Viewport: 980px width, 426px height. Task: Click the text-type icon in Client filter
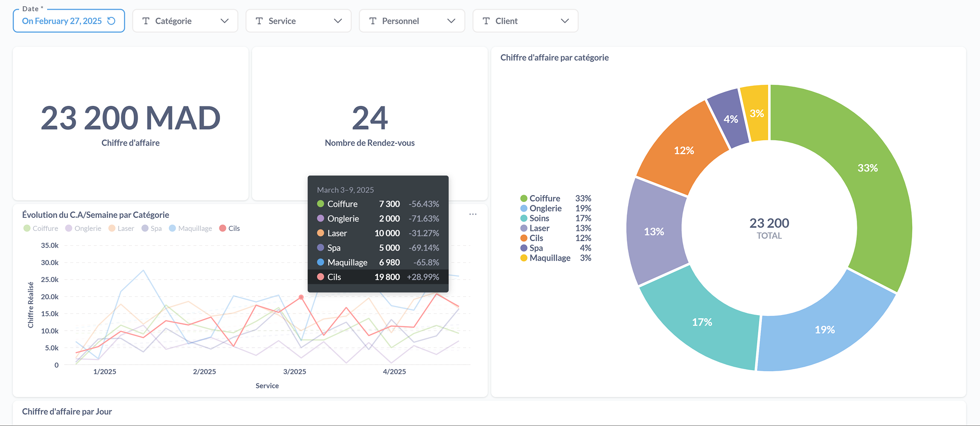pyautogui.click(x=486, y=21)
